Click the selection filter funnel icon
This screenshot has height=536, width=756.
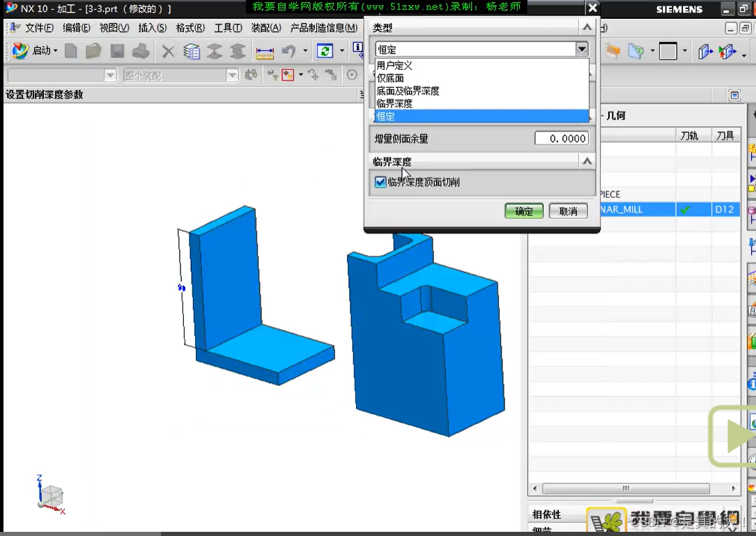click(x=272, y=75)
